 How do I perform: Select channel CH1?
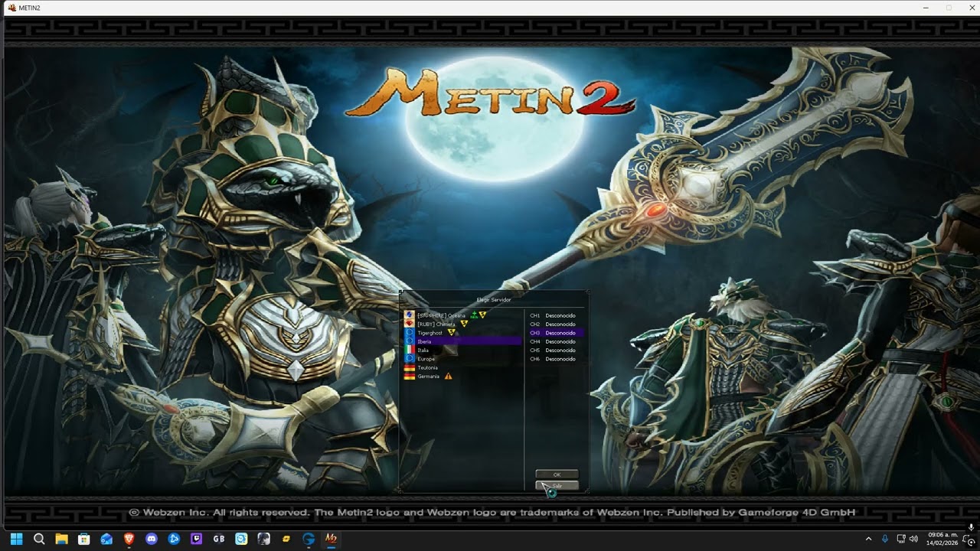pos(555,315)
